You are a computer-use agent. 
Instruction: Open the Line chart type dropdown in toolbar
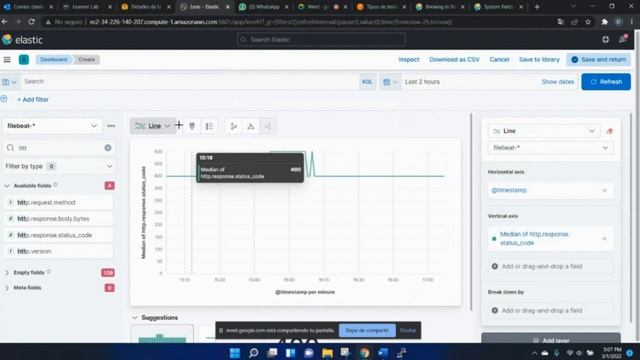point(152,126)
